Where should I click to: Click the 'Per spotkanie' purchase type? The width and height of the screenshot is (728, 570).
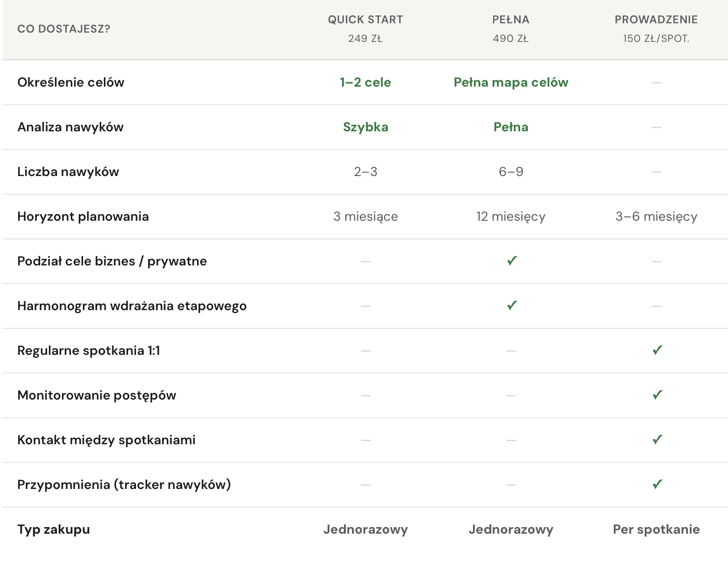(x=656, y=529)
